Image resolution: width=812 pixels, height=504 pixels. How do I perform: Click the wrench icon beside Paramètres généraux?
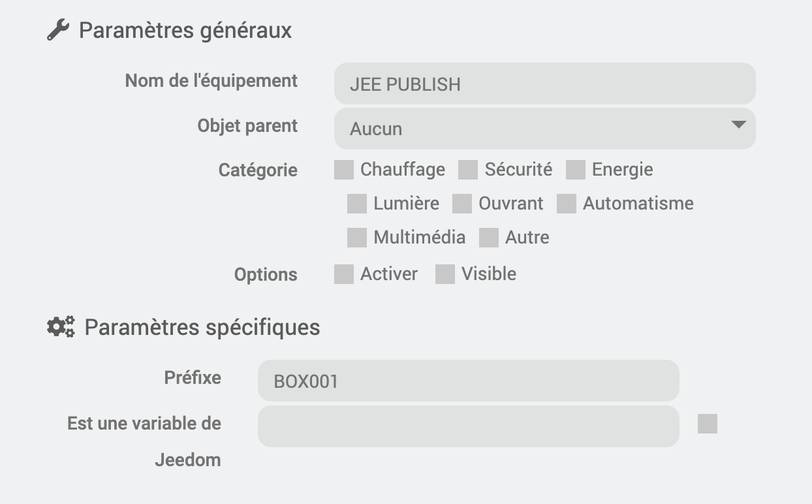(58, 30)
